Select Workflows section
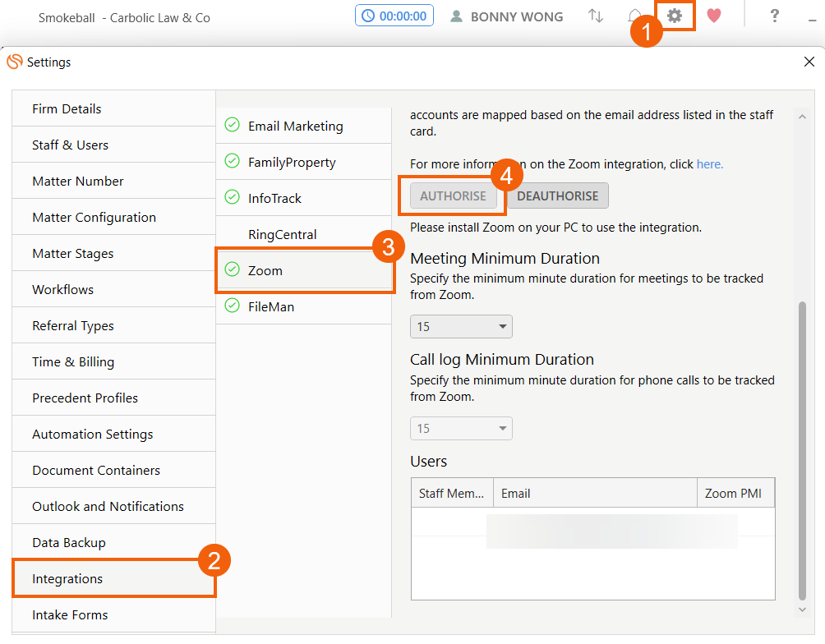Screen dimensions: 825x644 [x=113, y=290]
